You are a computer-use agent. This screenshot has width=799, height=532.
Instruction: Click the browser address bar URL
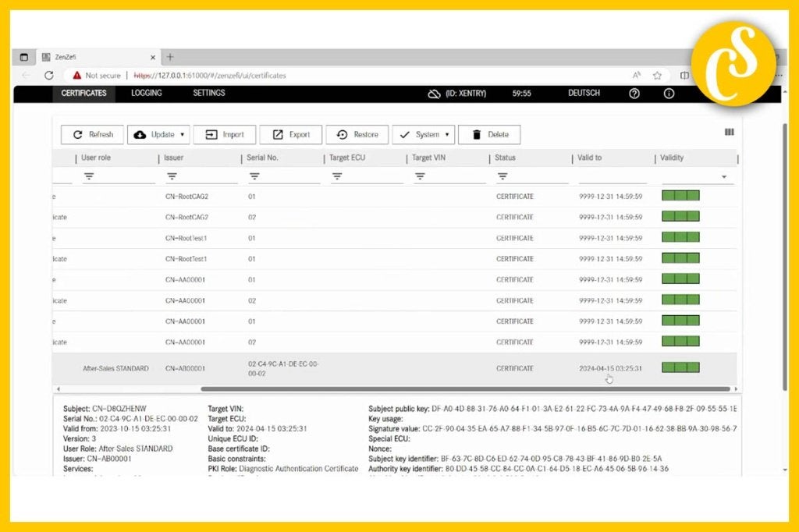(x=209, y=76)
